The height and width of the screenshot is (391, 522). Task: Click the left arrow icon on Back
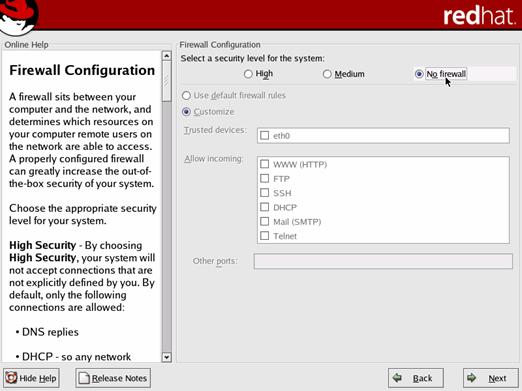click(x=397, y=378)
